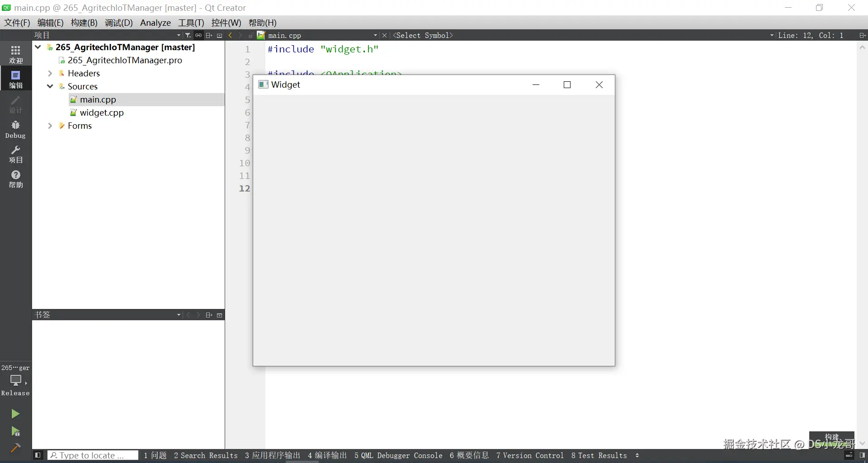The width and height of the screenshot is (868, 463).
Task: Maximize the Widget application window
Action: [567, 85]
